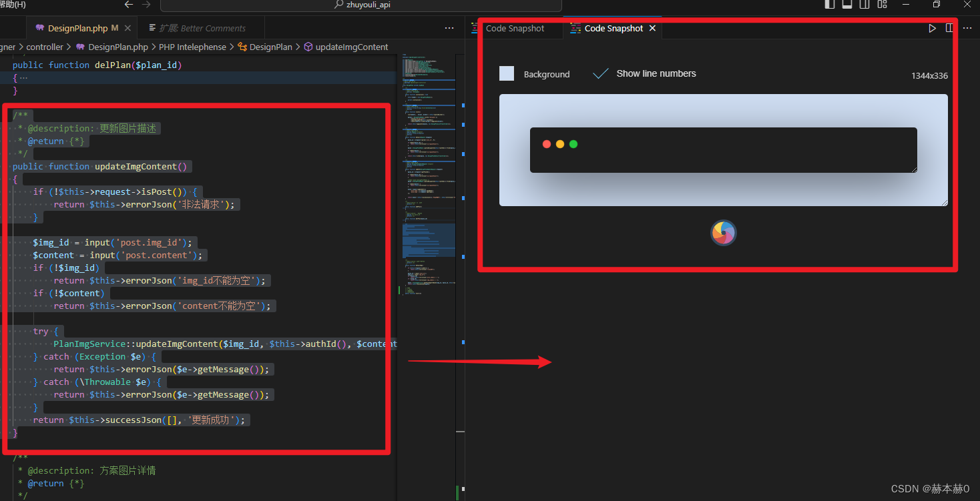Click the catch (Exception $e) line
The image size is (980, 501).
pyautogui.click(x=94, y=356)
